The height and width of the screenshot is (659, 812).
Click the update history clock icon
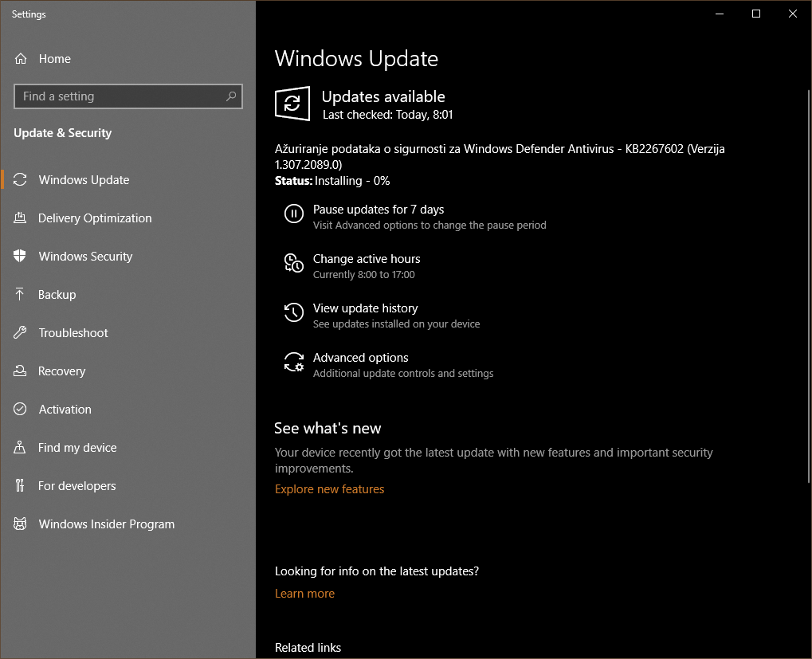(293, 312)
